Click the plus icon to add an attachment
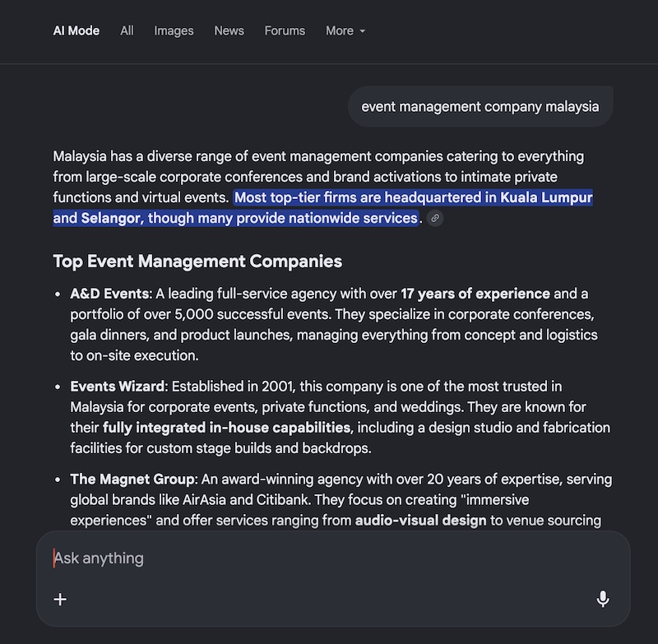Viewport: 658px width, 644px height. click(60, 599)
